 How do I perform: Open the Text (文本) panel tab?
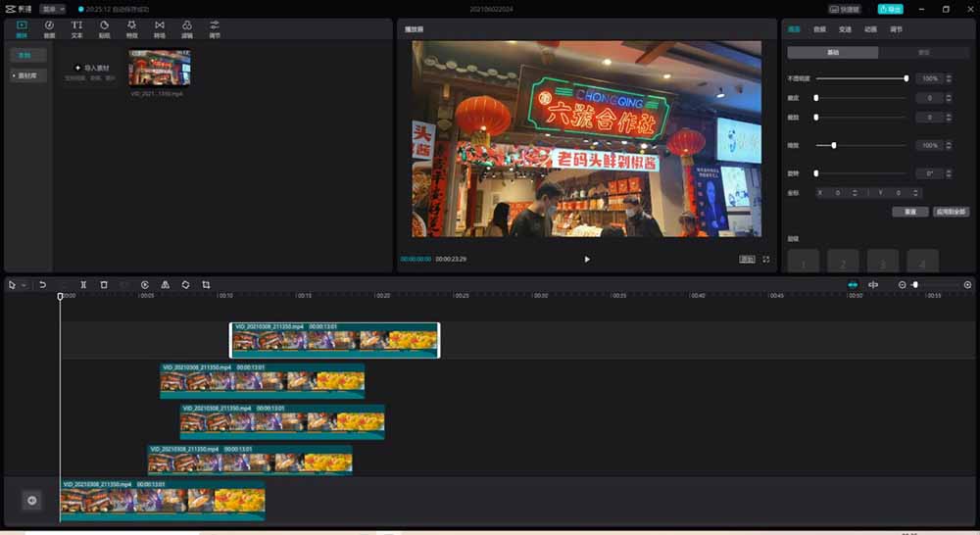pos(76,28)
